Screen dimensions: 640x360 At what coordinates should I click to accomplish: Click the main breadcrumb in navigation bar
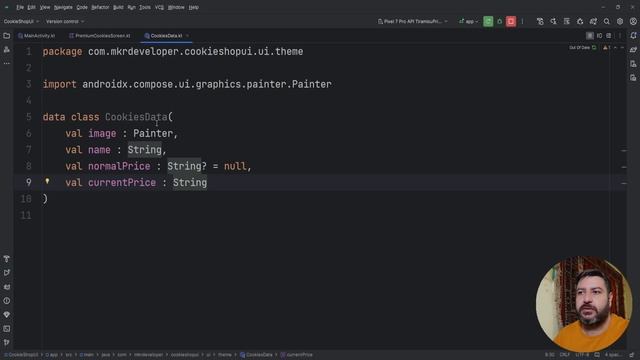tap(87, 355)
